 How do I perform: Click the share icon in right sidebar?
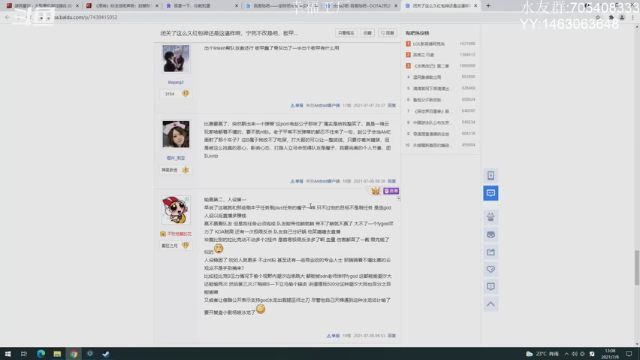coord(491,252)
